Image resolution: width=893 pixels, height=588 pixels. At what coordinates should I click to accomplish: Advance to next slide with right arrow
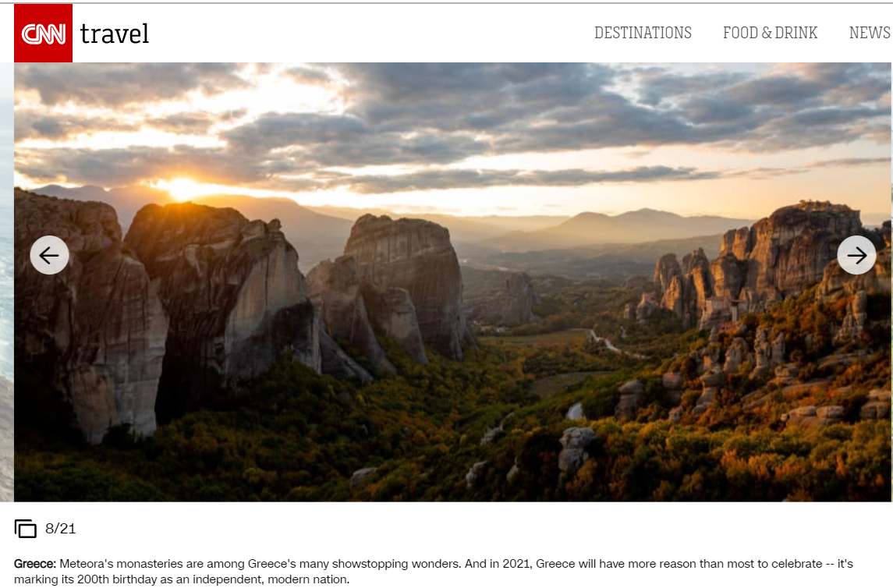[x=856, y=255]
